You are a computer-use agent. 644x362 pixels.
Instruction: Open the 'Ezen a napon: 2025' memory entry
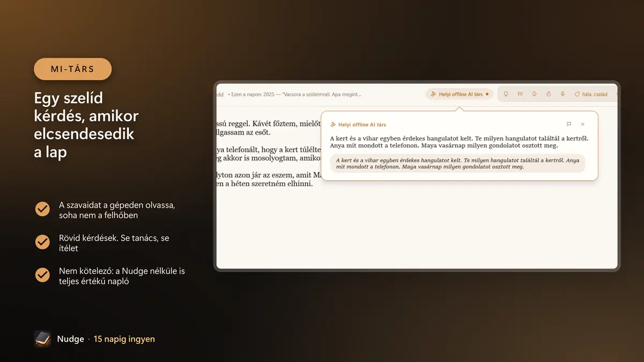(295, 94)
